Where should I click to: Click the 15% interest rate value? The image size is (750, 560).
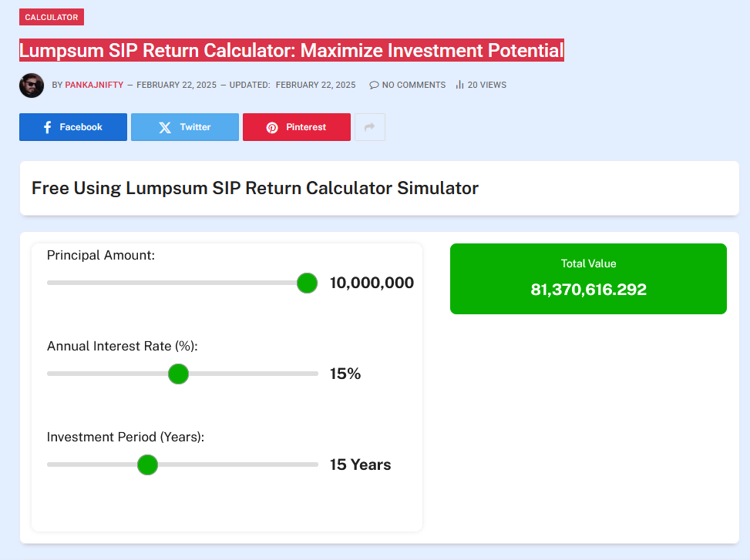pos(345,374)
